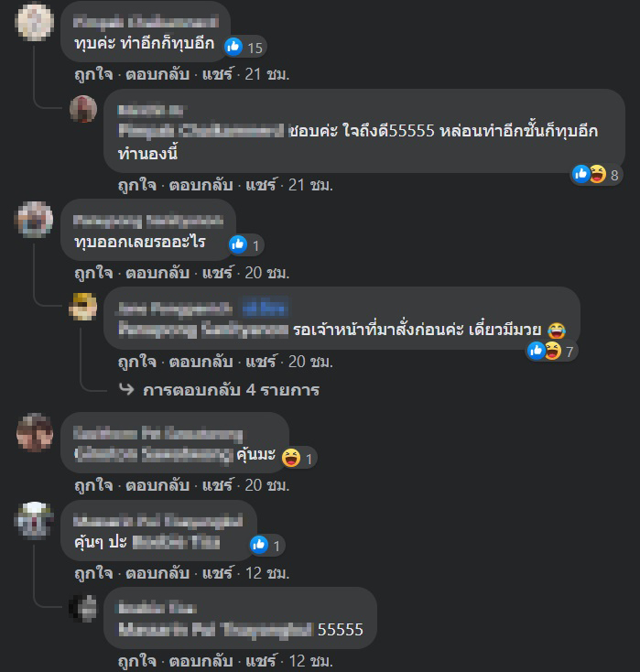Image resolution: width=640 pixels, height=672 pixels.
Task: Expand การตอบกลับ 4 รายการ replies
Action: [231, 390]
